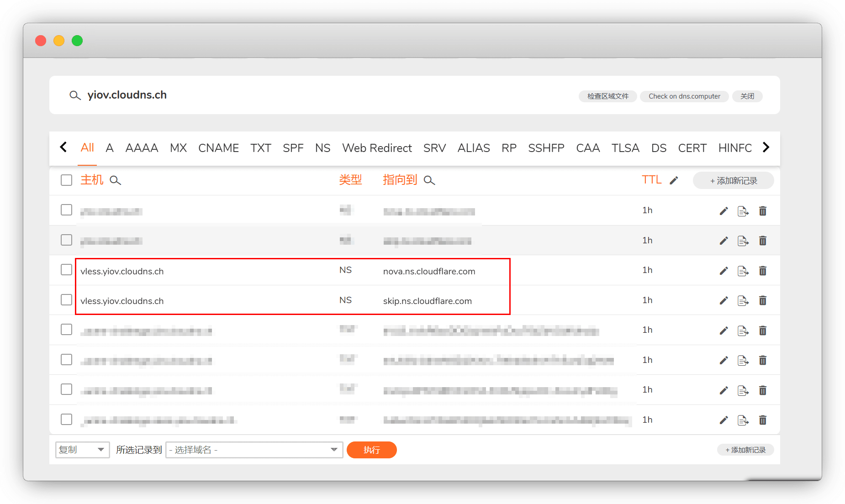The image size is (845, 504).
Task: Click the TTL edit pencil icon
Action: (674, 180)
